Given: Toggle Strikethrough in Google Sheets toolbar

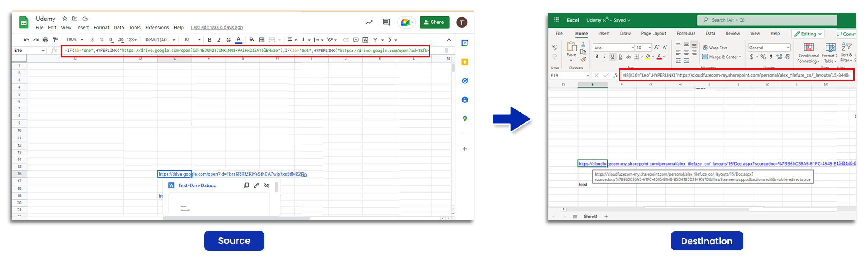Looking at the screenshot, I should pyautogui.click(x=229, y=40).
